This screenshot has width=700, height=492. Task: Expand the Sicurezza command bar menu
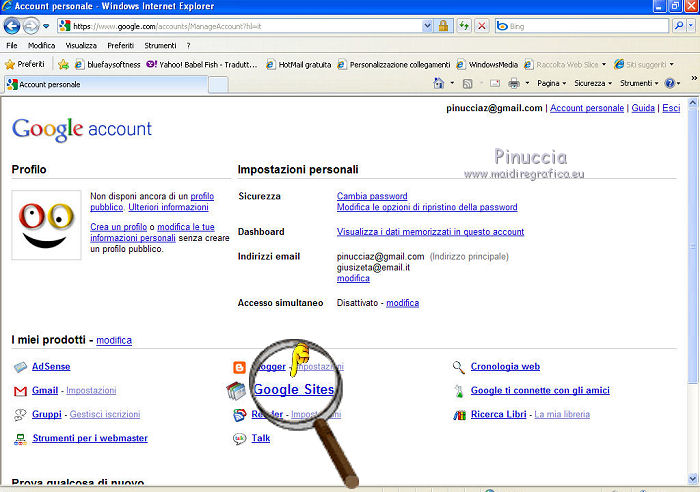click(593, 83)
